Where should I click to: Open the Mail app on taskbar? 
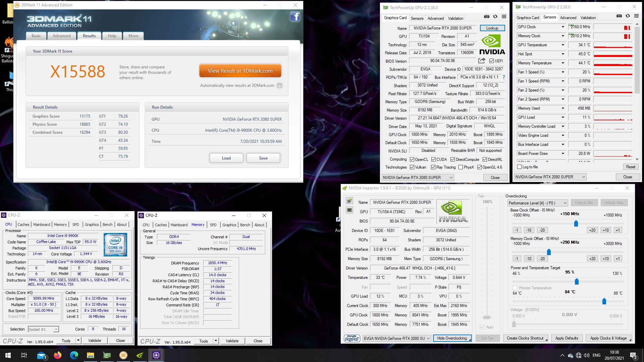pos(42,355)
